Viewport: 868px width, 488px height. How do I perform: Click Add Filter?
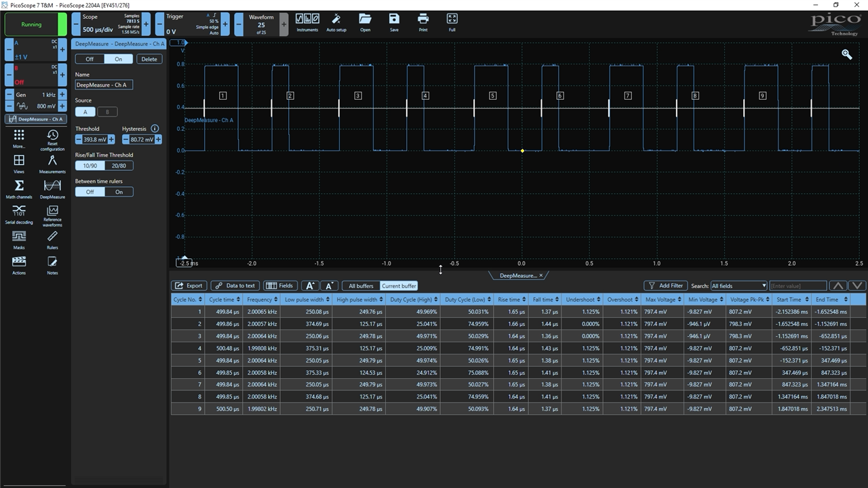tap(665, 285)
